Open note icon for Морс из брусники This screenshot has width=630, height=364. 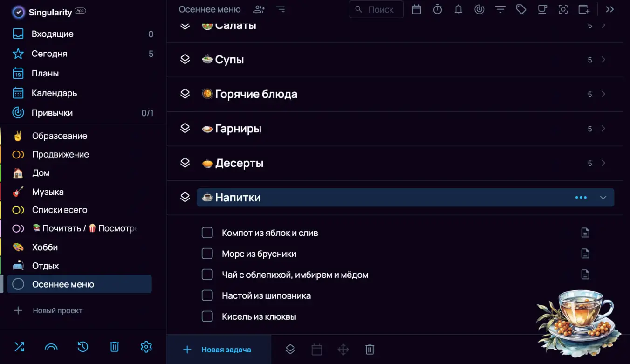585,254
